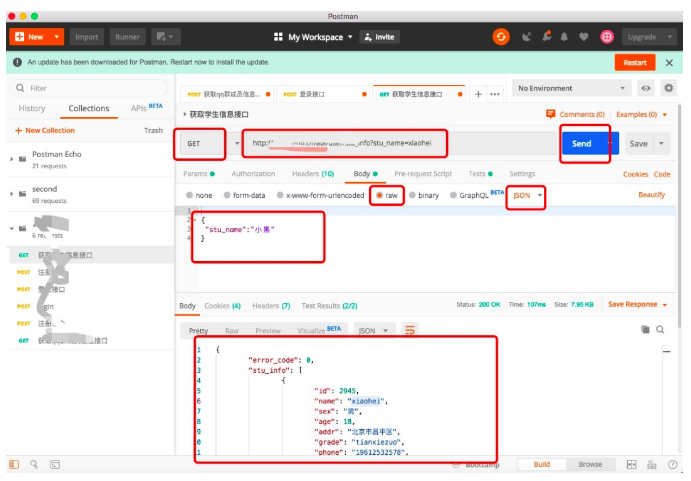
Task: Search within the response body
Action: [660, 329]
